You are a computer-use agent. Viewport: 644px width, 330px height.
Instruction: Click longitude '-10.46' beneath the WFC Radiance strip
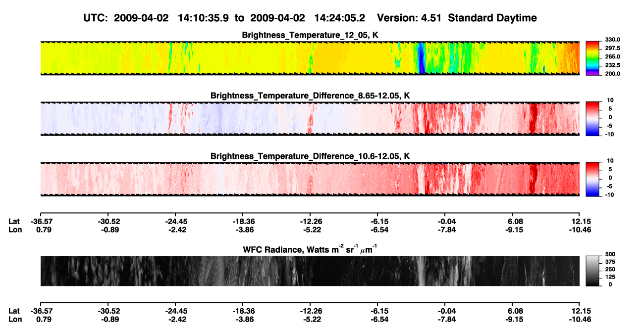click(580, 320)
